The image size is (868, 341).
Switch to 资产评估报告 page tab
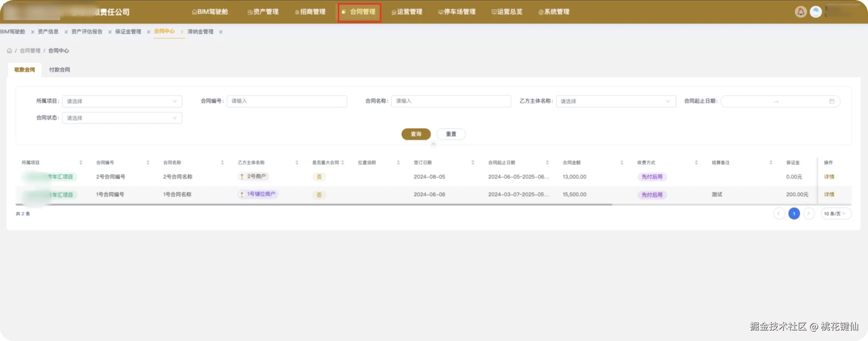pos(87,32)
